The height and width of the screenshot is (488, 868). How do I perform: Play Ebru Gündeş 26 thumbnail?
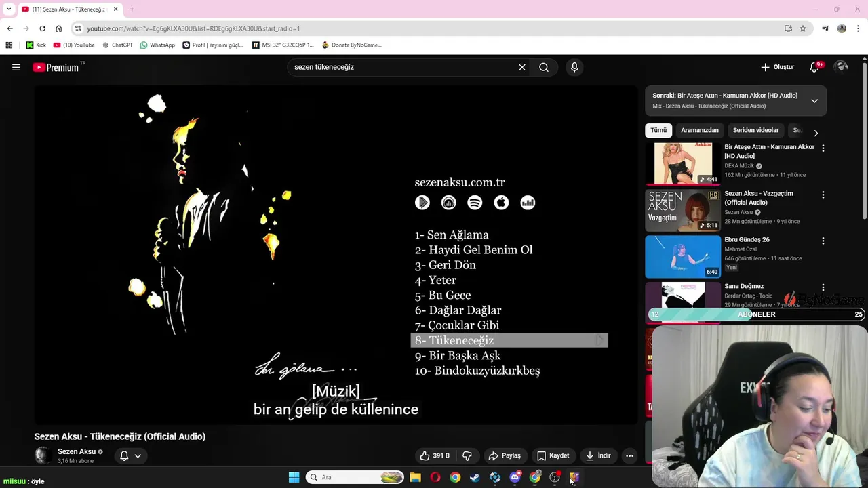(x=683, y=256)
